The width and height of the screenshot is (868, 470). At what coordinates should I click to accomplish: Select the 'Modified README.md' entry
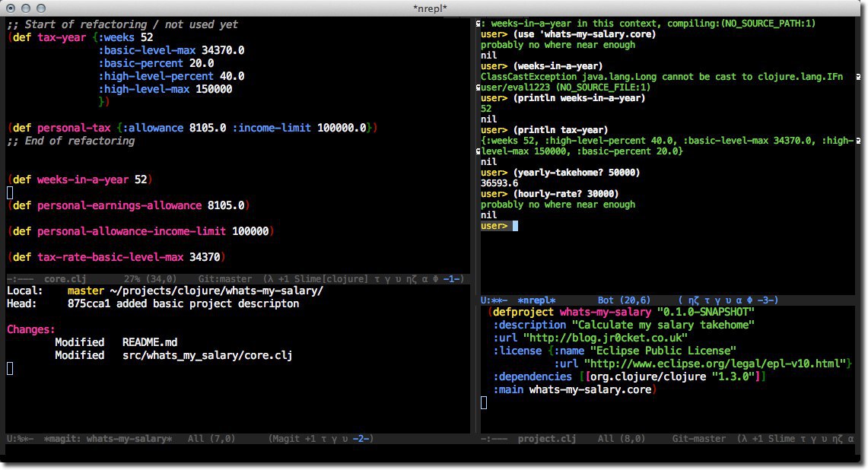[x=116, y=342]
